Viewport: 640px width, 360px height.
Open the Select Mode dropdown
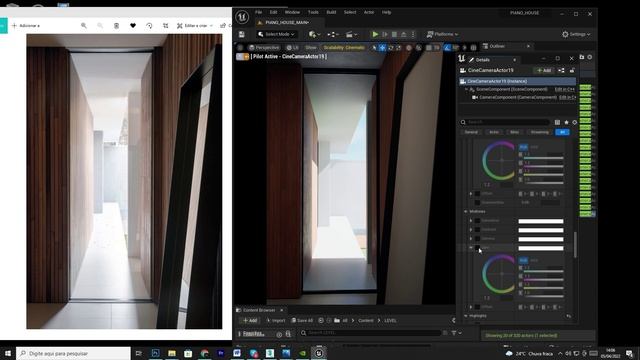click(x=276, y=34)
